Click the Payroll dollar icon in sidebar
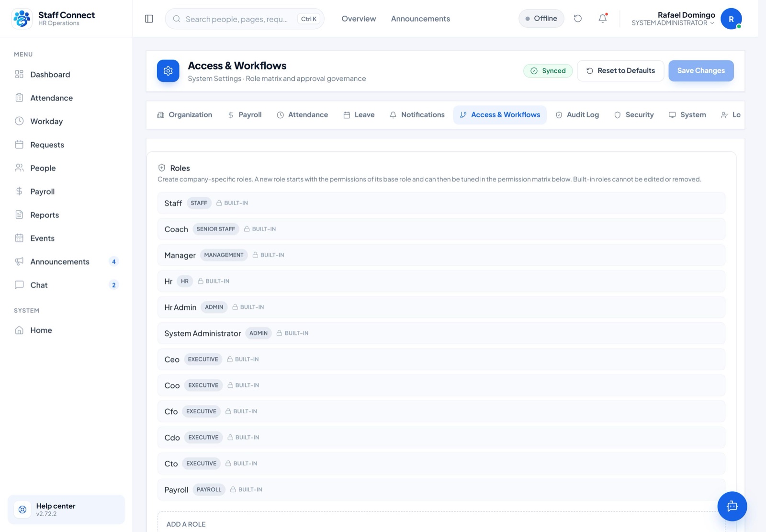 19,192
